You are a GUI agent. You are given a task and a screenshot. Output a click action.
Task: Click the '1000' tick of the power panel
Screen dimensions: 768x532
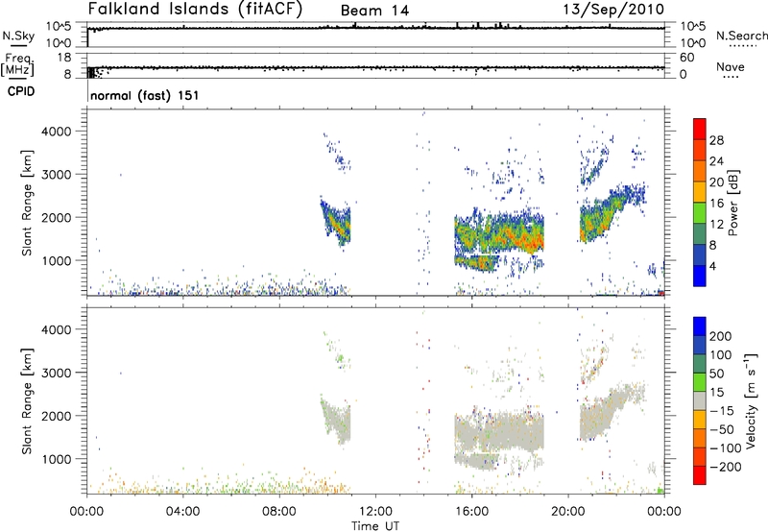(57, 260)
